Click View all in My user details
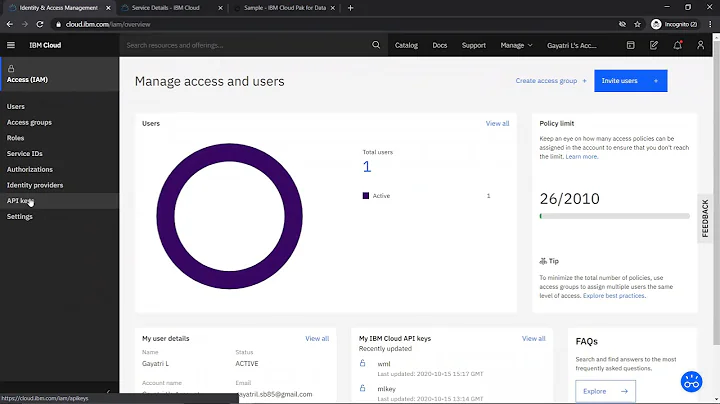The height and width of the screenshot is (404, 720). [x=317, y=338]
